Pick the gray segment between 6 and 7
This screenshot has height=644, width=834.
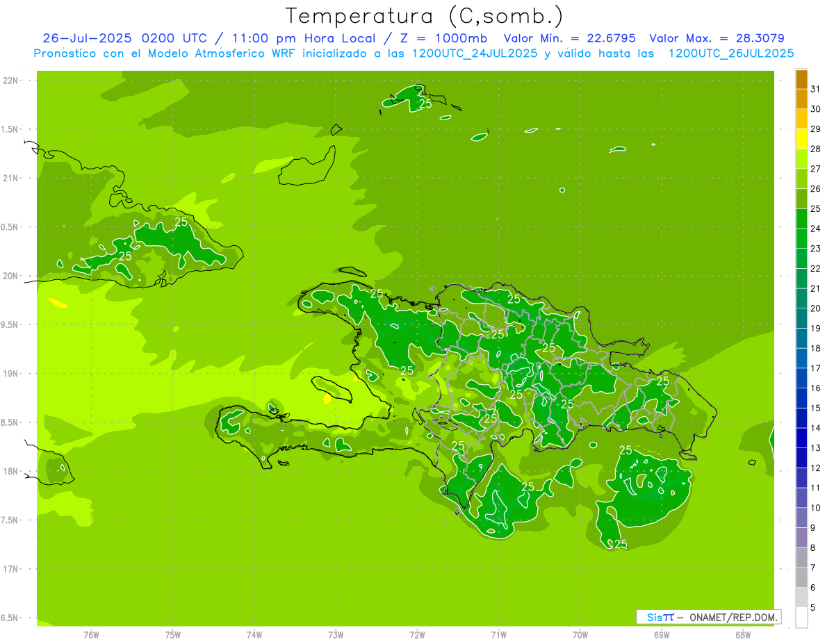tap(801, 578)
